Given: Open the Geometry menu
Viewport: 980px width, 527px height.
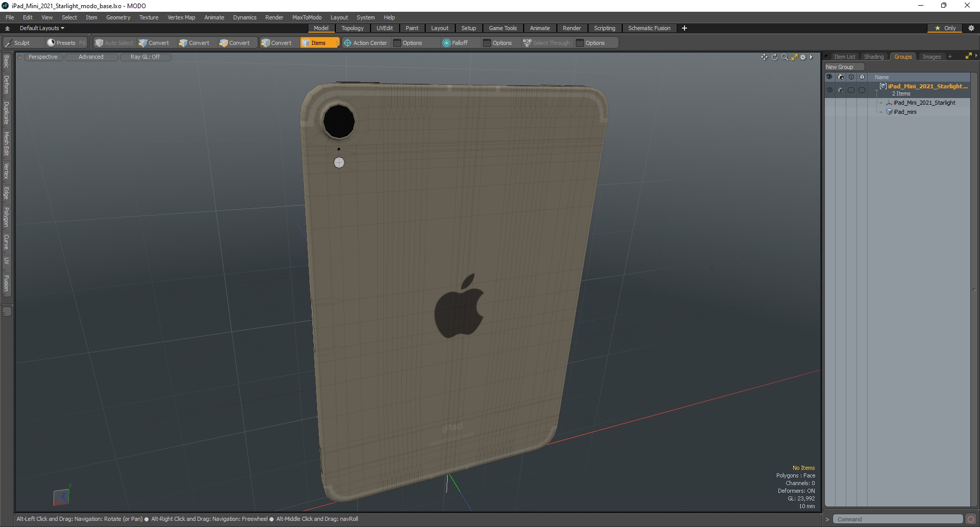Looking at the screenshot, I should pos(118,17).
